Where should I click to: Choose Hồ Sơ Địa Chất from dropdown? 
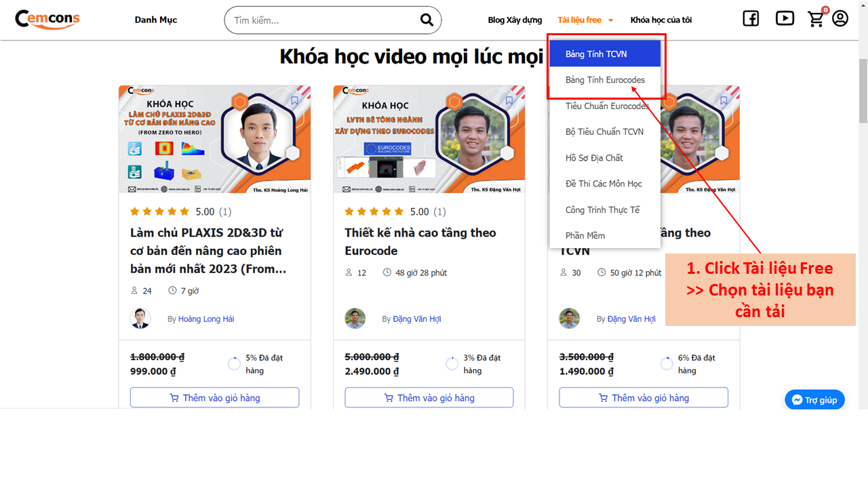click(594, 158)
